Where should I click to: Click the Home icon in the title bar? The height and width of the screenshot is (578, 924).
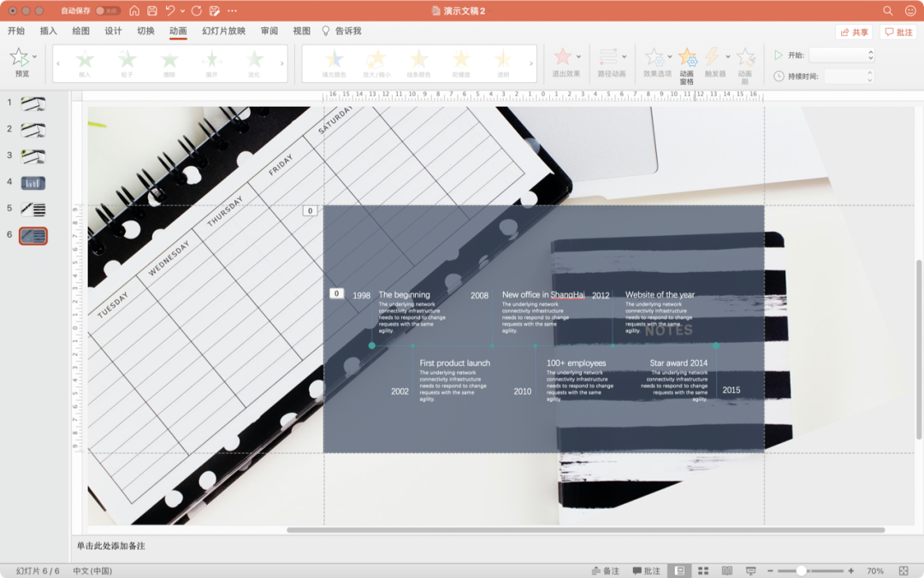pos(134,10)
